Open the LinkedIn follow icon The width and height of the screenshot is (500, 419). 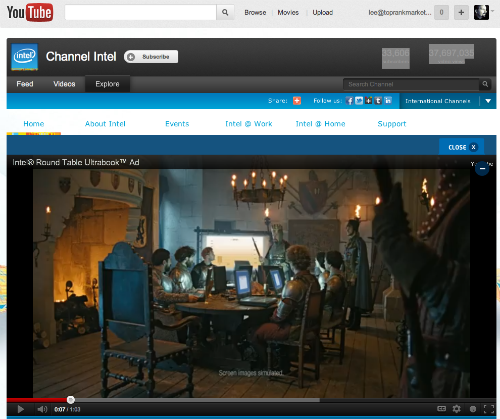point(388,101)
